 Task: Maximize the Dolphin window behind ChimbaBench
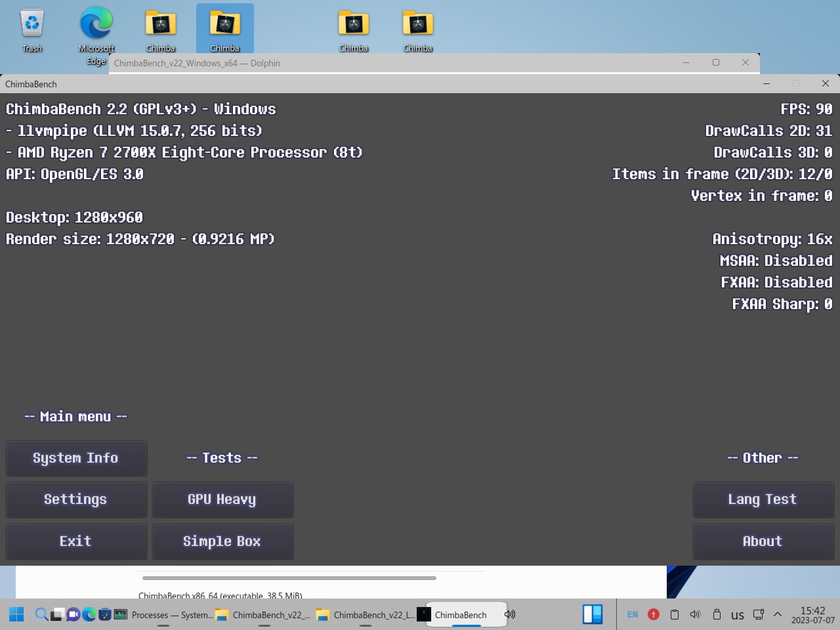pos(716,62)
